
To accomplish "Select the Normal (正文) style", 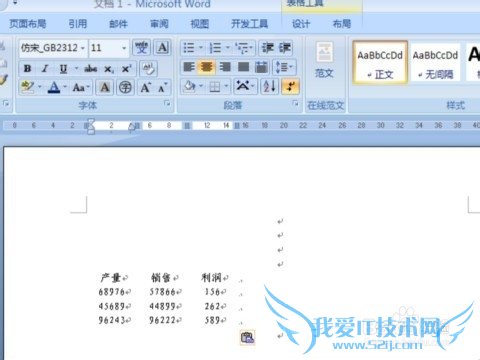I will (x=380, y=62).
